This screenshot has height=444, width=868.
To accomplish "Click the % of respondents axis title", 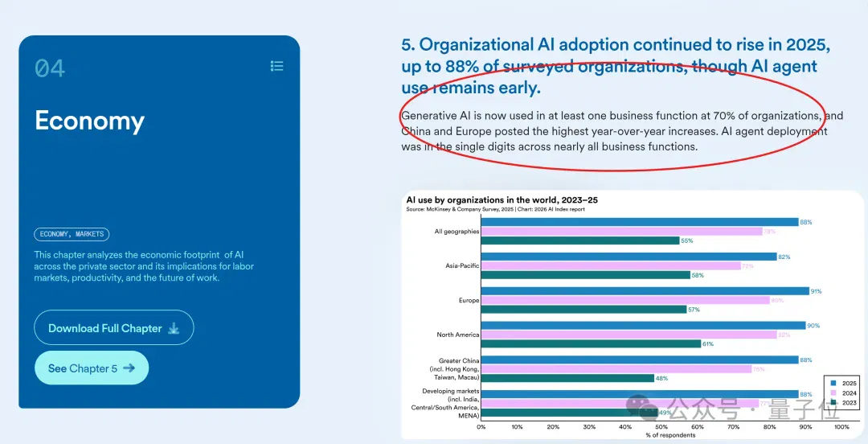I will pyautogui.click(x=670, y=435).
